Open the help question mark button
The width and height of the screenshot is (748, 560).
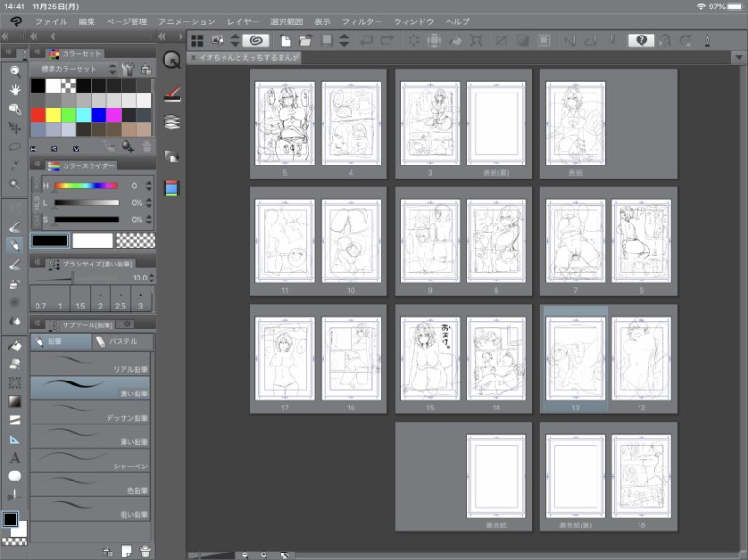point(641,40)
